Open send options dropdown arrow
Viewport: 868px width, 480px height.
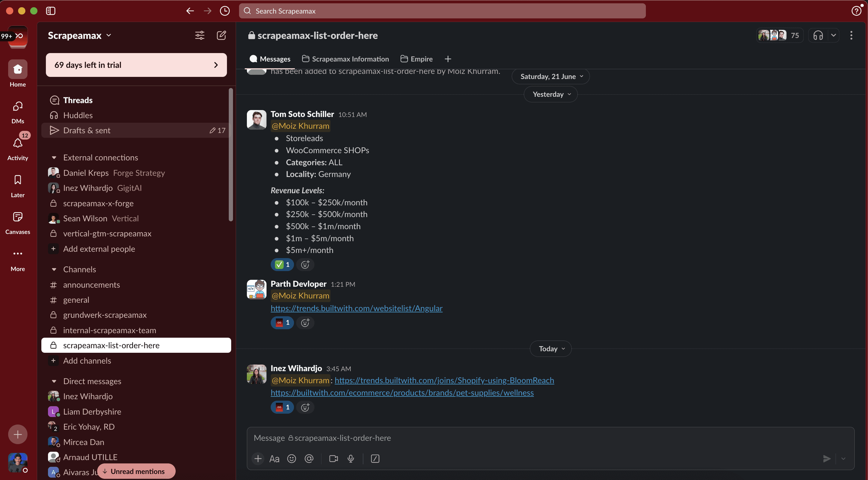pyautogui.click(x=843, y=459)
